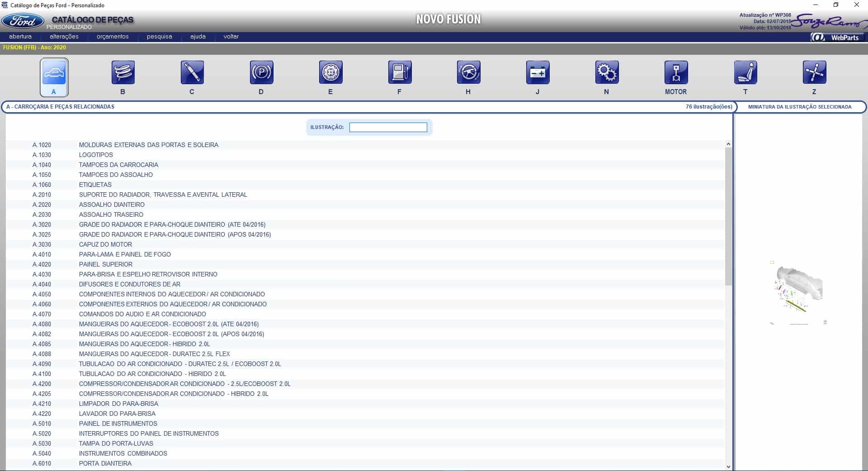Select A.2020 ASSOALHO DIANTEIRO

365,205
